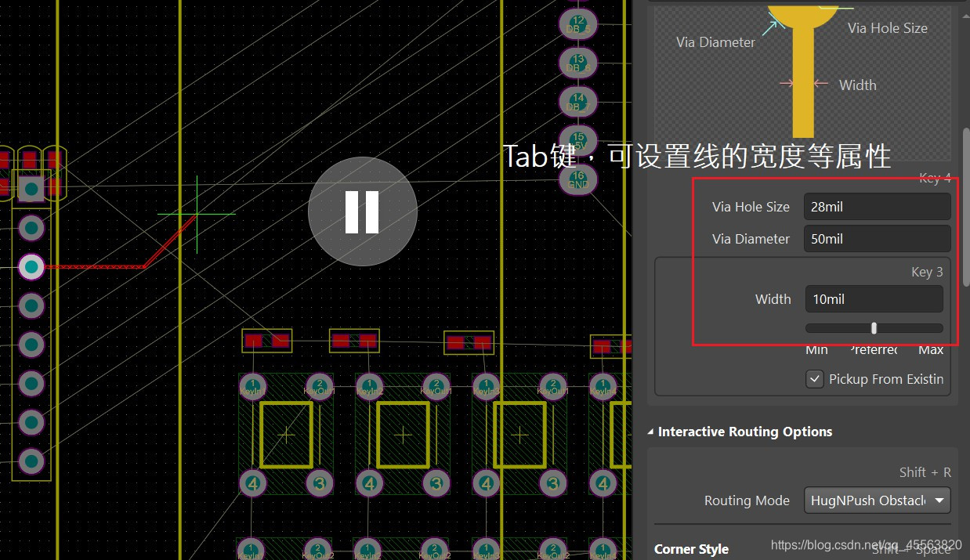Click the square pad at the top of the left header

coord(31,189)
